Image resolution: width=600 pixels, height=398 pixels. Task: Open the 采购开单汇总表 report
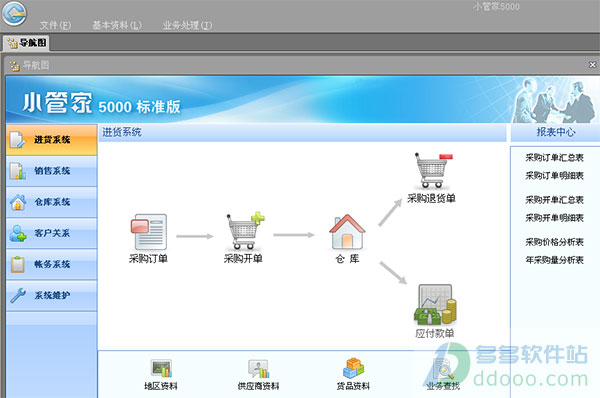click(x=554, y=200)
